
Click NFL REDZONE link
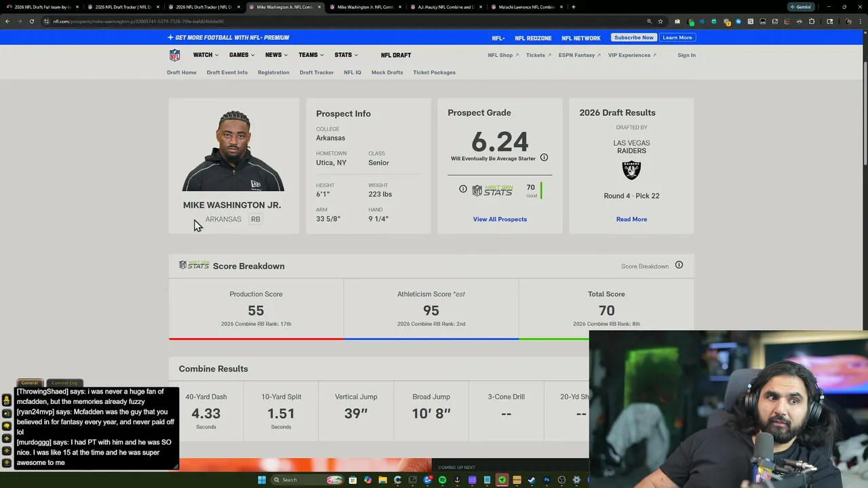point(533,38)
